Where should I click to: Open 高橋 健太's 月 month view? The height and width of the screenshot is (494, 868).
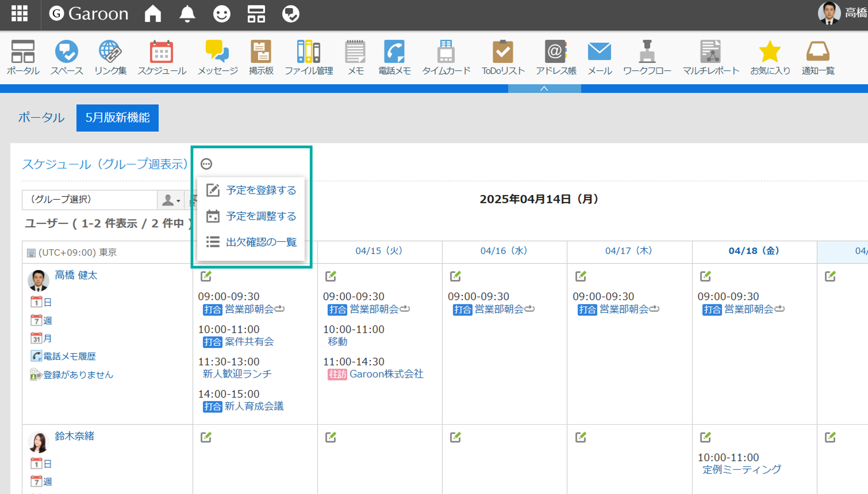(x=41, y=338)
